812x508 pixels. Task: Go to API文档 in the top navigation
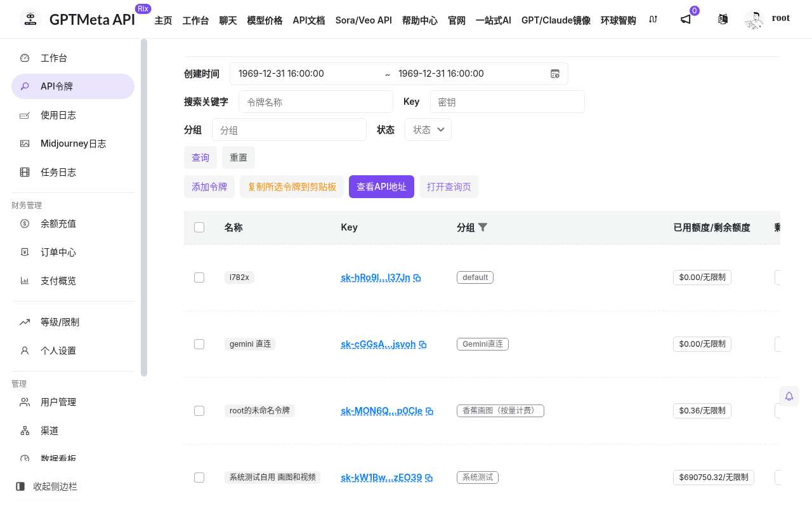pos(309,20)
